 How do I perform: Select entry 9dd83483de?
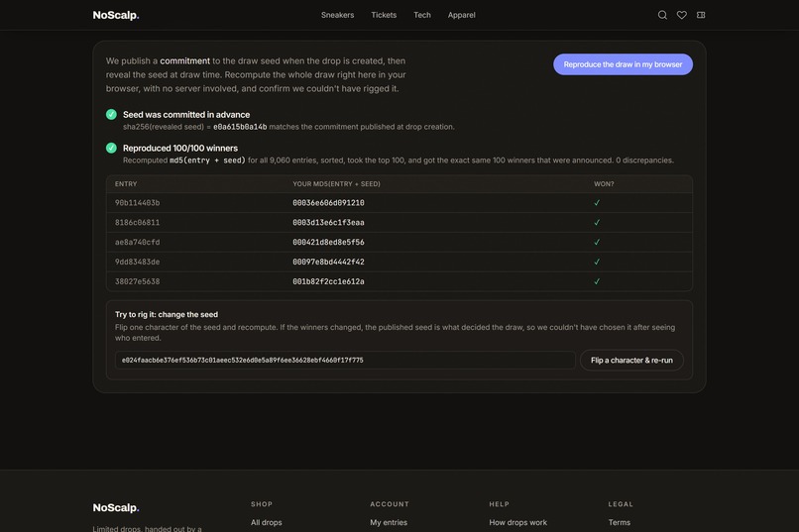pyautogui.click(x=137, y=262)
